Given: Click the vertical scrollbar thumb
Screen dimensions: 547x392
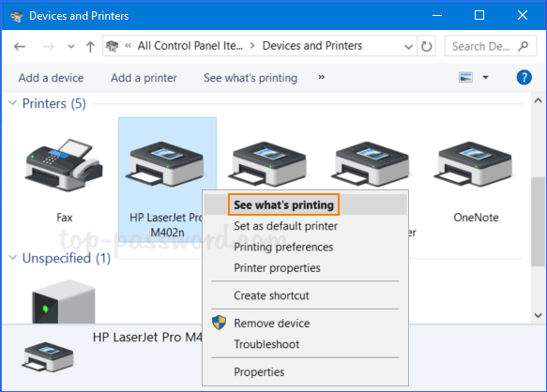Looking at the screenshot, I should (x=538, y=222).
